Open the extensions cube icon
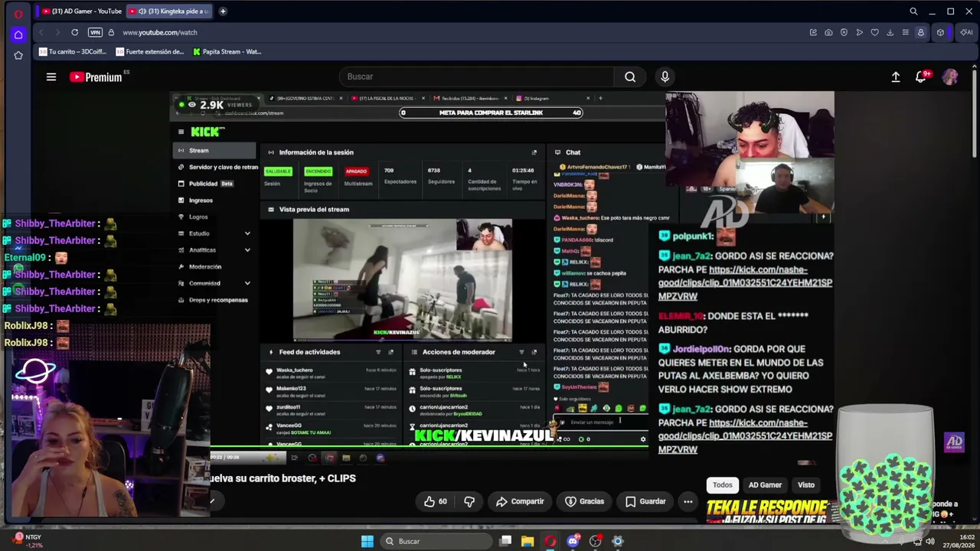The height and width of the screenshot is (551, 980). (940, 32)
